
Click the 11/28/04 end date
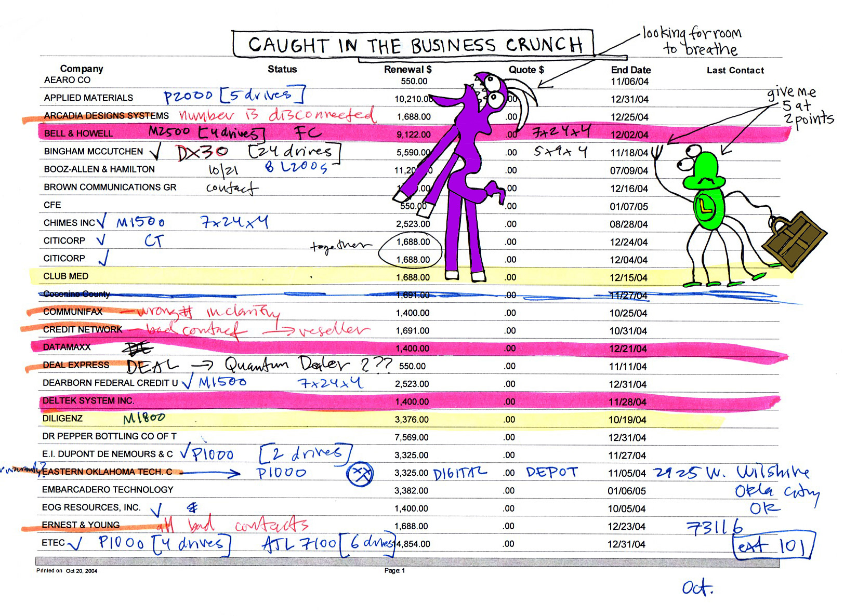(628, 402)
